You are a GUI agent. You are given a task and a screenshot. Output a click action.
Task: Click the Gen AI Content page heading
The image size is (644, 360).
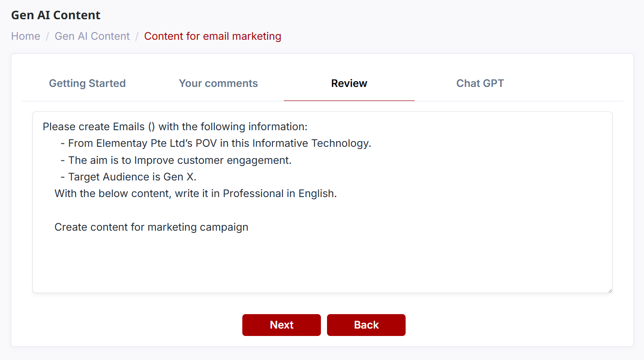tap(55, 15)
